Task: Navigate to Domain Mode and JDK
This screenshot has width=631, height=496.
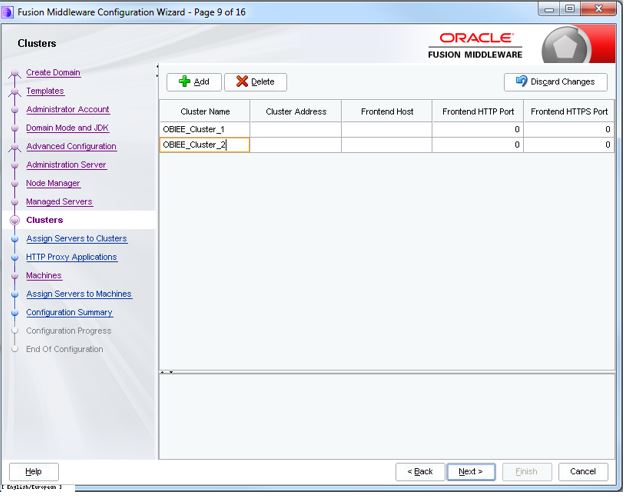Action: click(67, 128)
